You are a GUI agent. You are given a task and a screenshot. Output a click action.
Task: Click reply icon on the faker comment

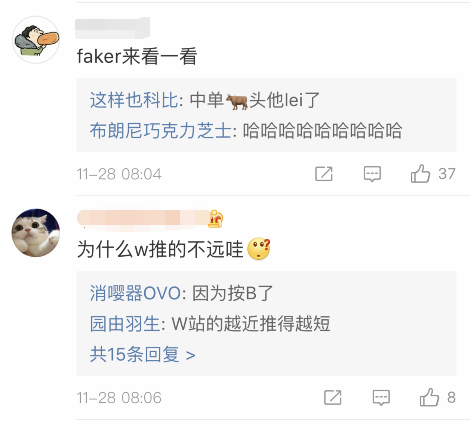coord(372,174)
